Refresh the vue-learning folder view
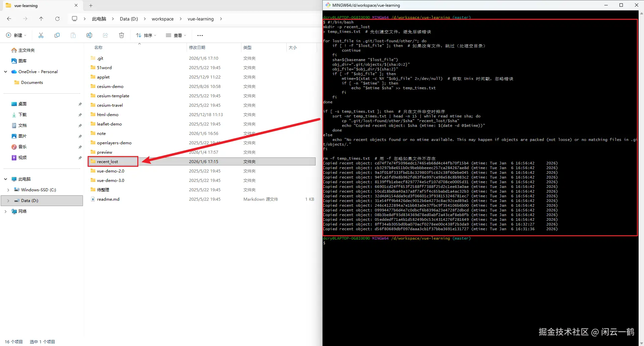This screenshot has height=346, width=644. (x=57, y=19)
